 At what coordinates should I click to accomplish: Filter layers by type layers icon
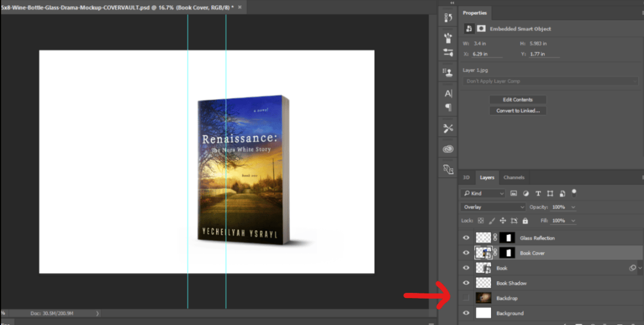tap(538, 194)
